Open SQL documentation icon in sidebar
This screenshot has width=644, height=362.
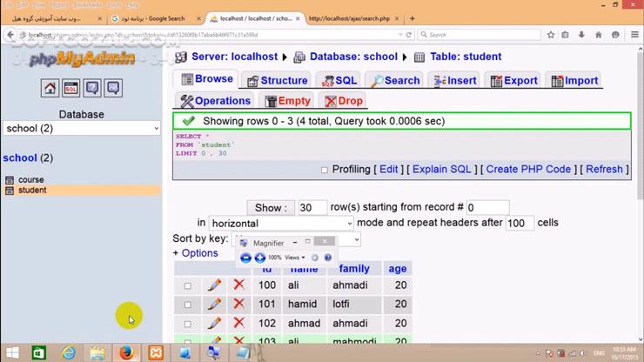(x=113, y=88)
